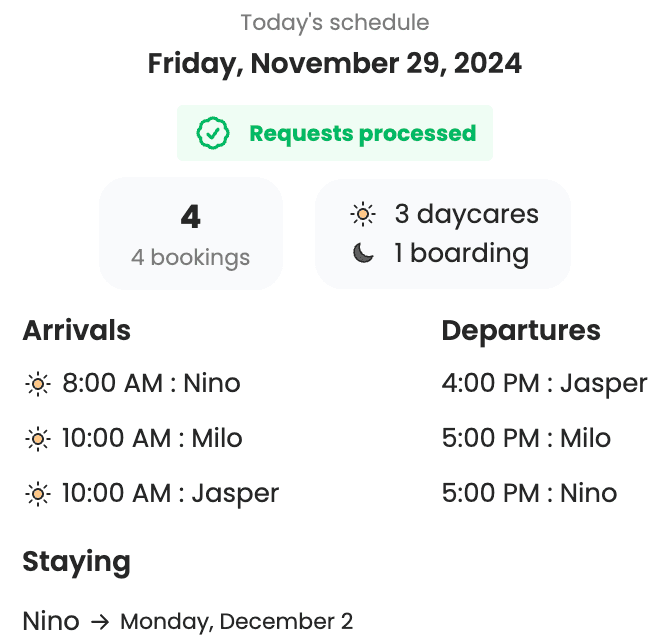The width and height of the screenshot is (664, 644).
Task: Select Nino's 5:00 PM departure entry
Action: (x=529, y=494)
